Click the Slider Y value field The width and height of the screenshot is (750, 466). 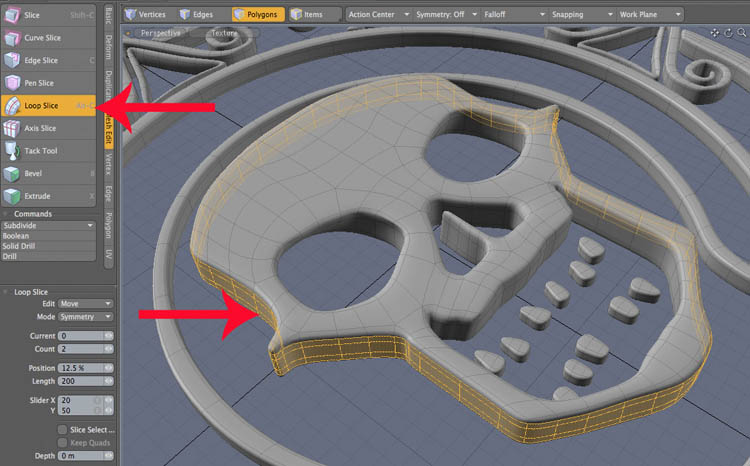pyautogui.click(x=81, y=411)
